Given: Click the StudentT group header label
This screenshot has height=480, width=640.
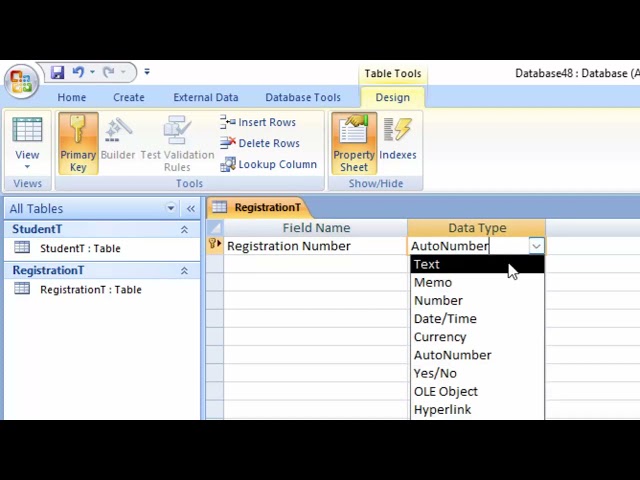Looking at the screenshot, I should (x=37, y=229).
